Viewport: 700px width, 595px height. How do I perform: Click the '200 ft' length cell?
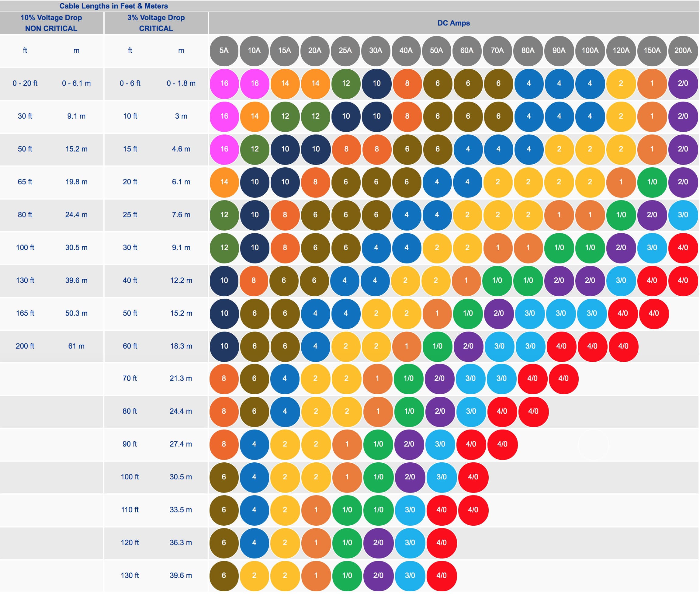[x=25, y=346]
